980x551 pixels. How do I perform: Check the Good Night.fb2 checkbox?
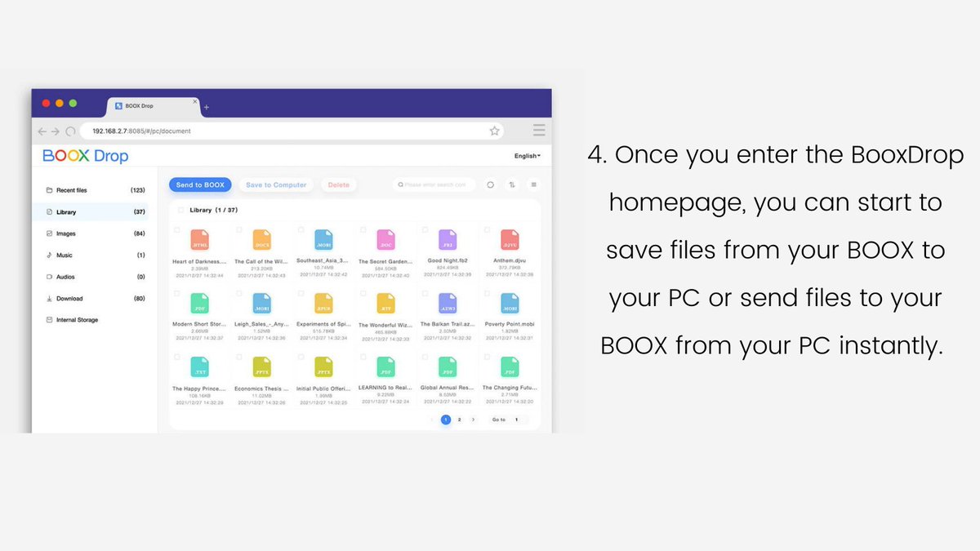pos(425,230)
